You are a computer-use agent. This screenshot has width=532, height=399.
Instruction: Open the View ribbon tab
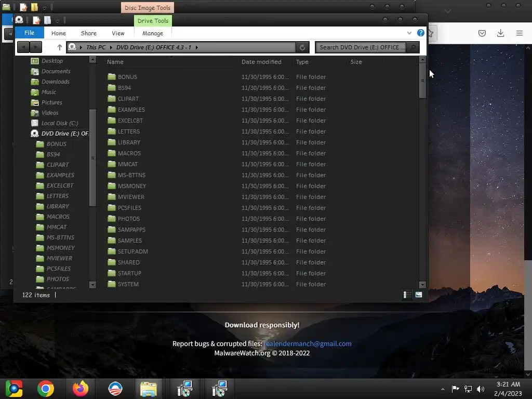click(x=118, y=33)
